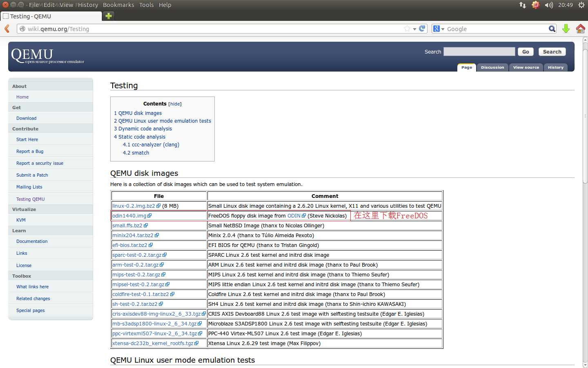Go to browser home page icon
The height and width of the screenshot is (368, 588).
click(x=580, y=29)
